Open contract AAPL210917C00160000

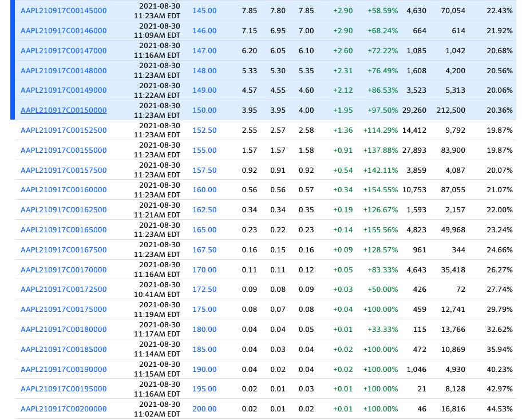point(64,190)
